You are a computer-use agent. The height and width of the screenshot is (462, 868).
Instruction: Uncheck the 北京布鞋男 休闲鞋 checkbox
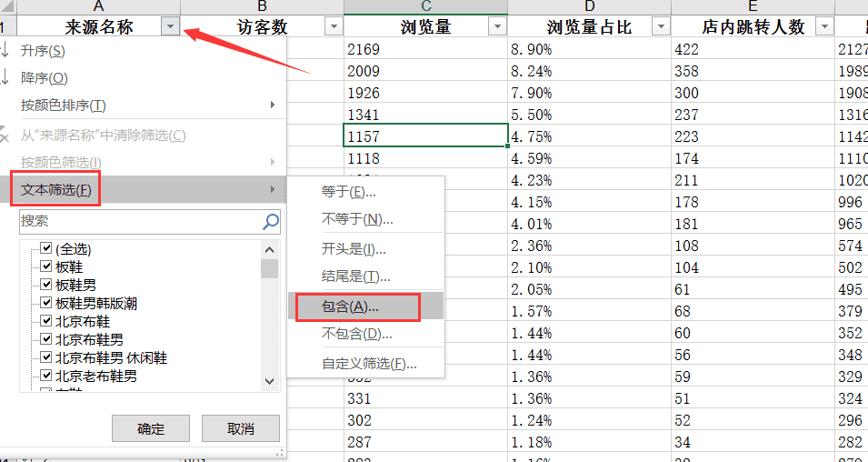coord(46,357)
